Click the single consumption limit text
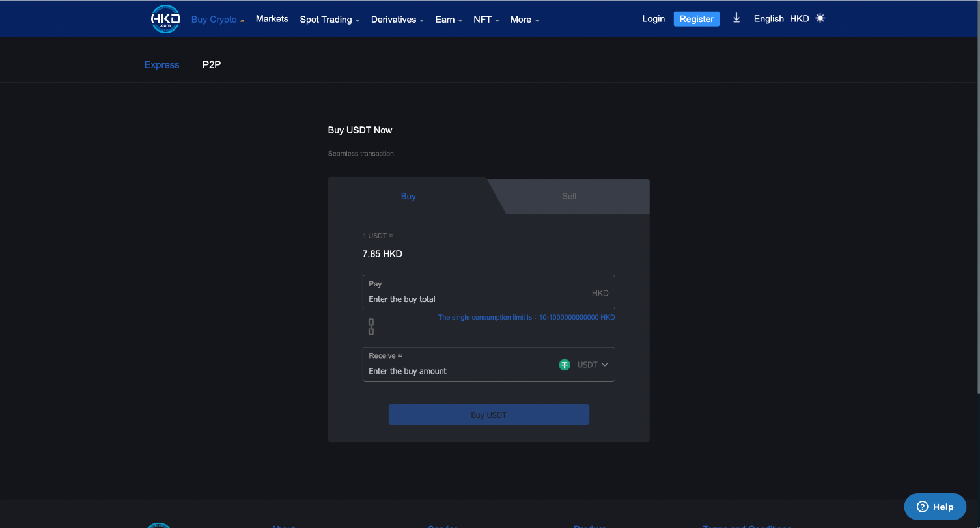980x528 pixels. click(526, 318)
